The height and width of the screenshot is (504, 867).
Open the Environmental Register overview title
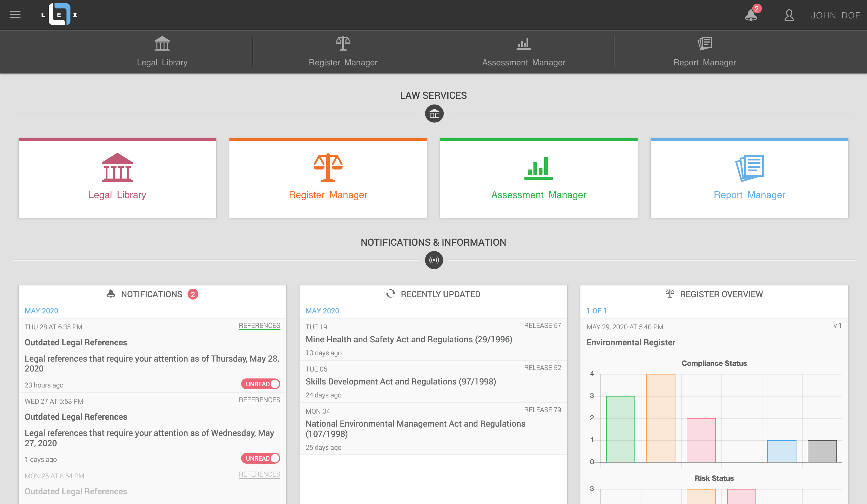pos(631,342)
